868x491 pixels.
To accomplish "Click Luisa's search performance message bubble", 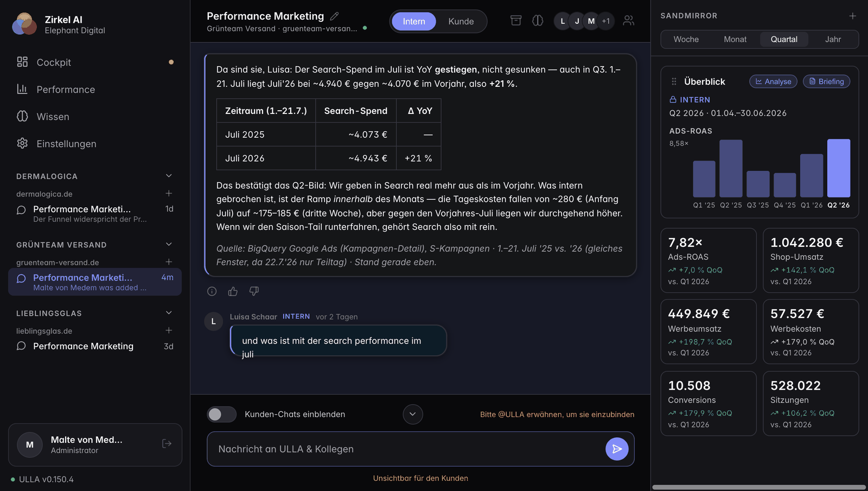I will (338, 341).
